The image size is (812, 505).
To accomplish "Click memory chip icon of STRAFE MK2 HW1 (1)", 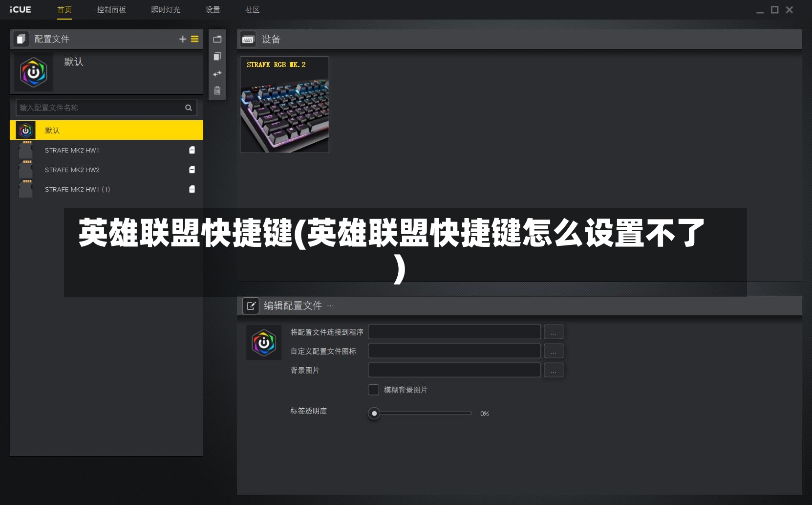I will click(25, 189).
